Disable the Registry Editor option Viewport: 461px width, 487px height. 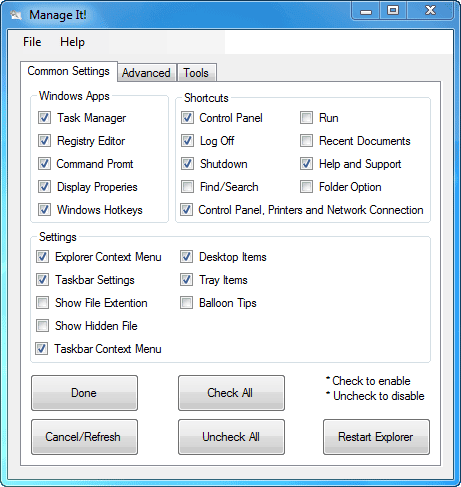(x=44, y=141)
